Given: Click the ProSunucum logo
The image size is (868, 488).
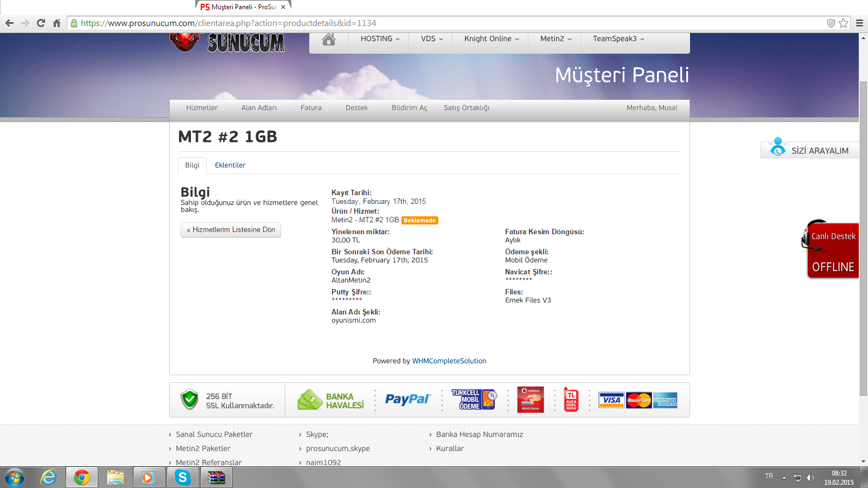Looking at the screenshot, I should click(x=227, y=42).
